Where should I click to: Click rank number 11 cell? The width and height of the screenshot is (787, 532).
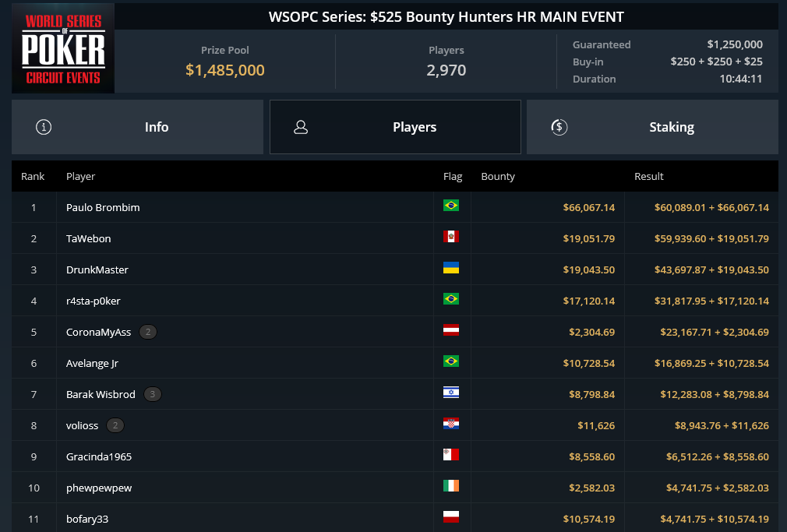(x=34, y=519)
